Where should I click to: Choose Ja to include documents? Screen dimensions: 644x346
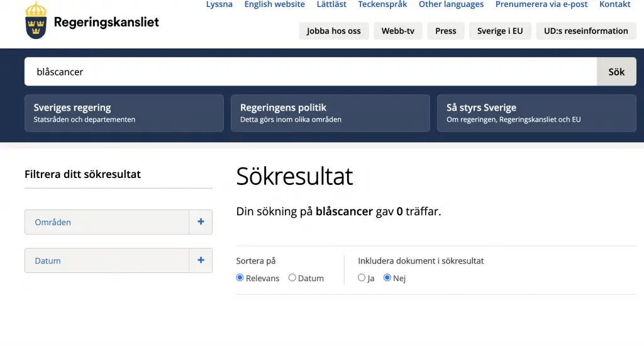[x=362, y=278]
